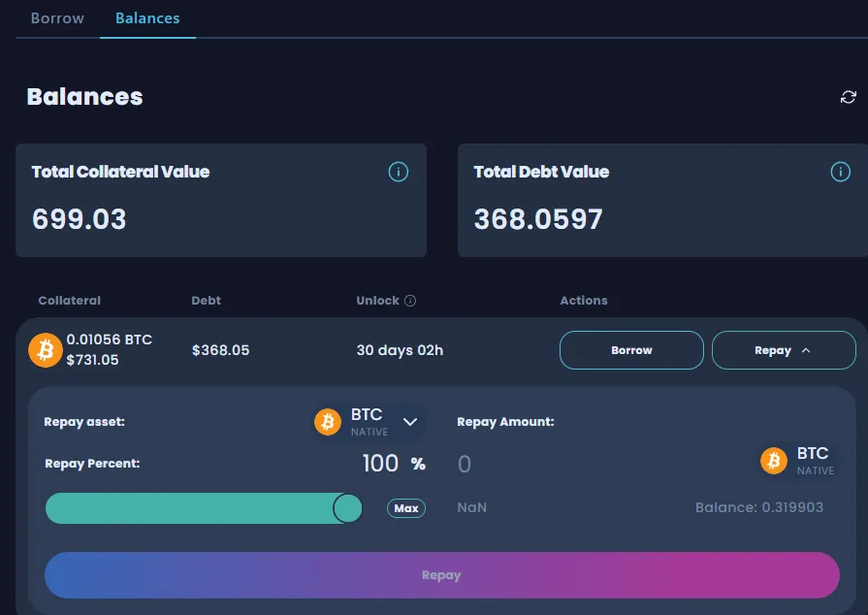The image size is (868, 615).
Task: Open Total Collateral Value info icon
Action: coord(398,172)
